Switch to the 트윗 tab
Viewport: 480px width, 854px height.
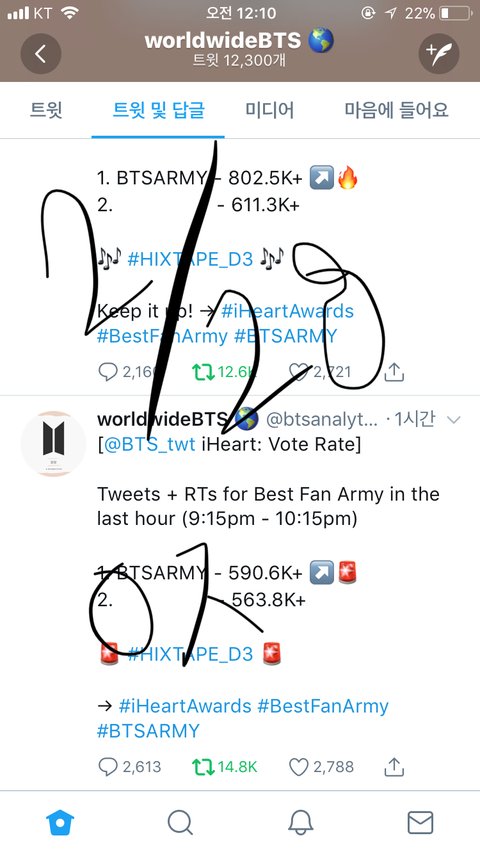(46, 110)
